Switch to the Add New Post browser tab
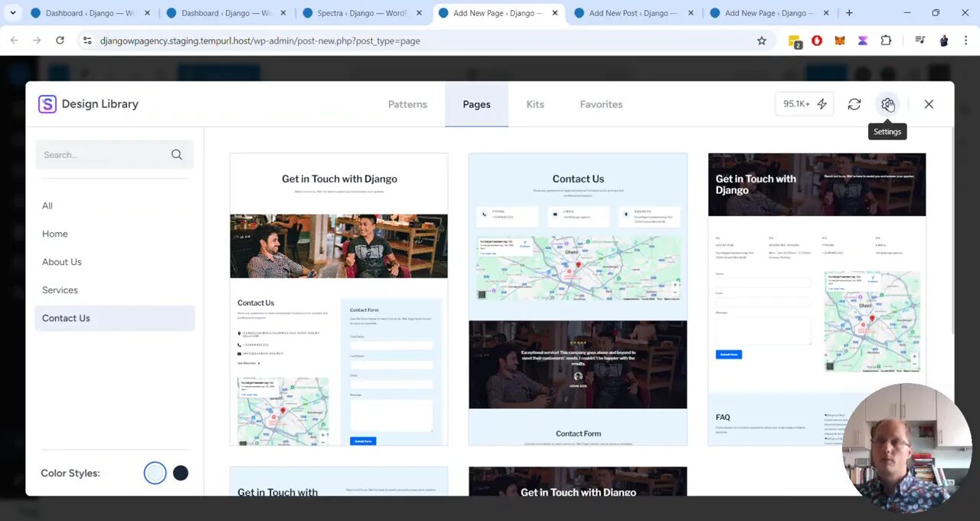Image resolution: width=980 pixels, height=521 pixels. 632,13
